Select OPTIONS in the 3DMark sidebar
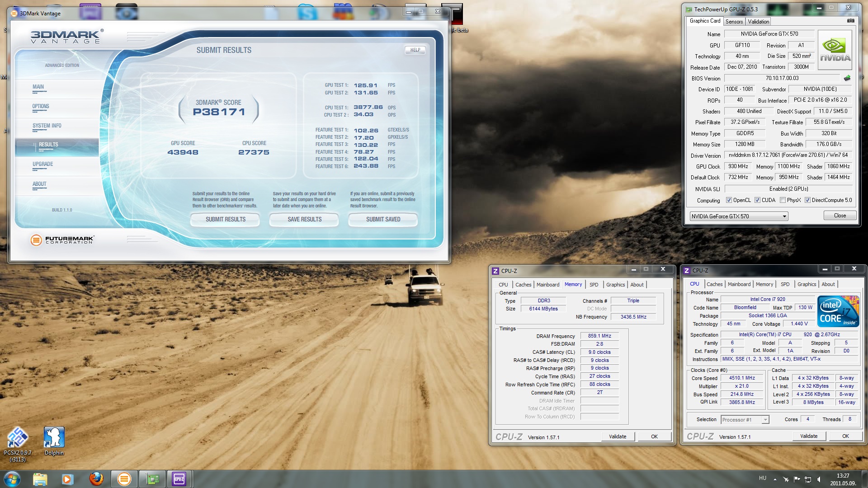Screen dimensions: 868x488 (41, 107)
